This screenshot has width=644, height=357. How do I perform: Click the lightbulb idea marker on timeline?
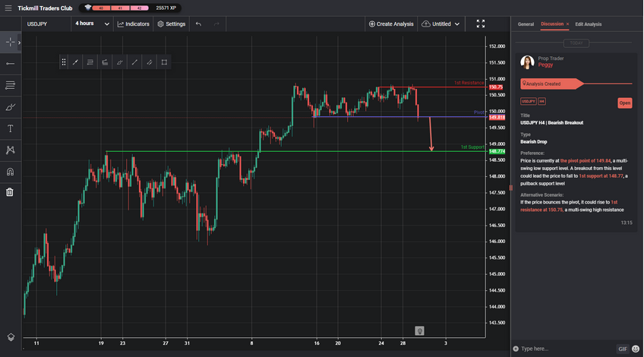click(419, 330)
